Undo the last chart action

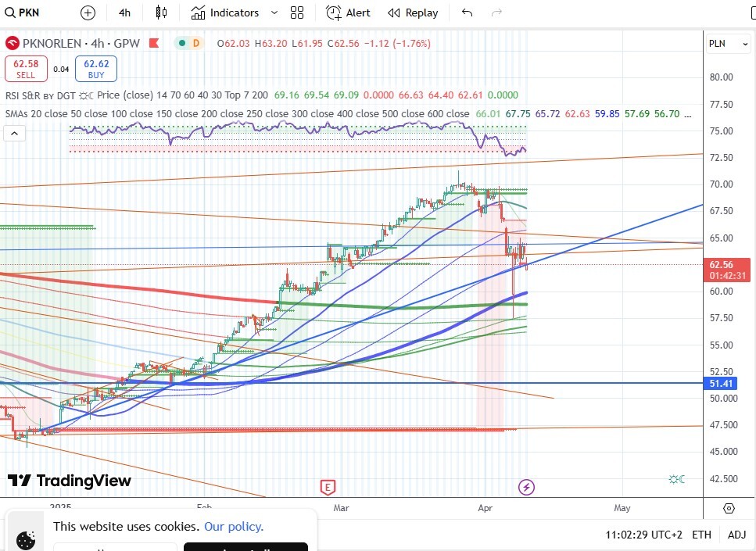(x=467, y=13)
